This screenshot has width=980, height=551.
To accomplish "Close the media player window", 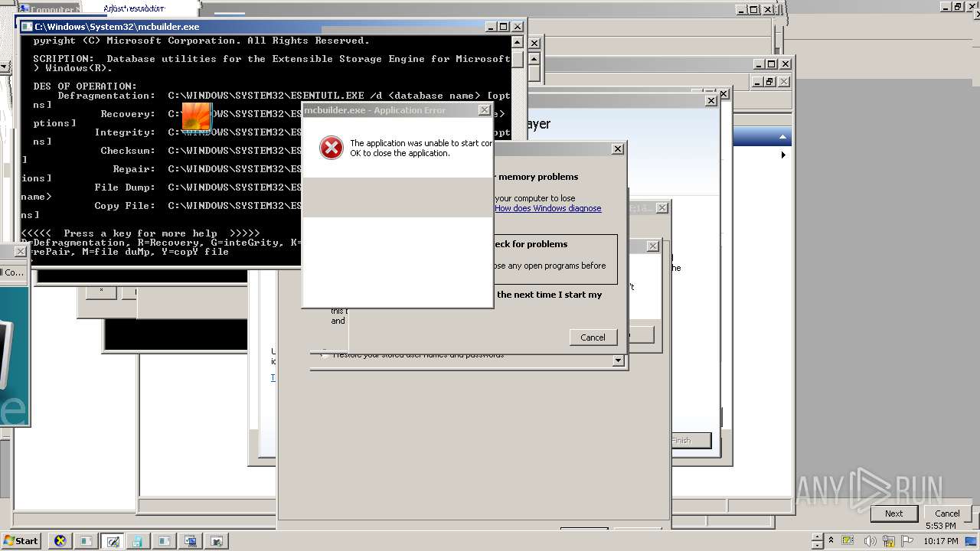I will 710,100.
